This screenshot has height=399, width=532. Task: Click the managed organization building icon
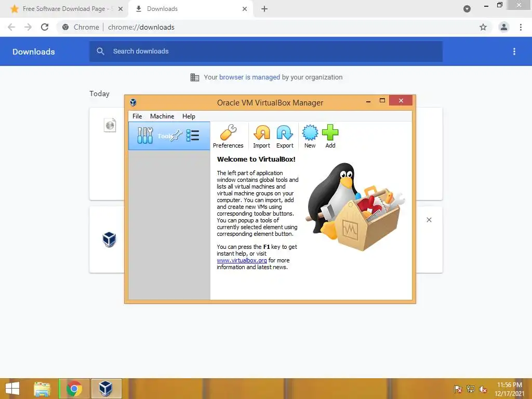coord(195,77)
